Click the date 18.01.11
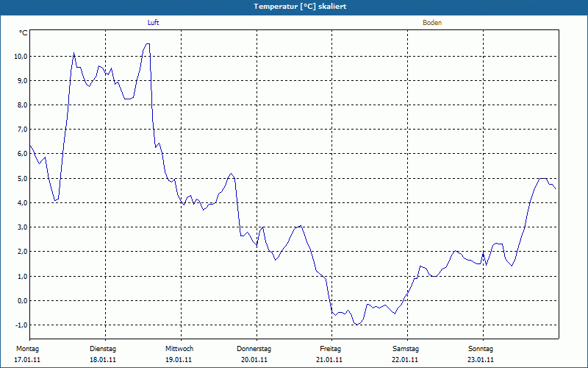The image size is (588, 368). click(103, 360)
